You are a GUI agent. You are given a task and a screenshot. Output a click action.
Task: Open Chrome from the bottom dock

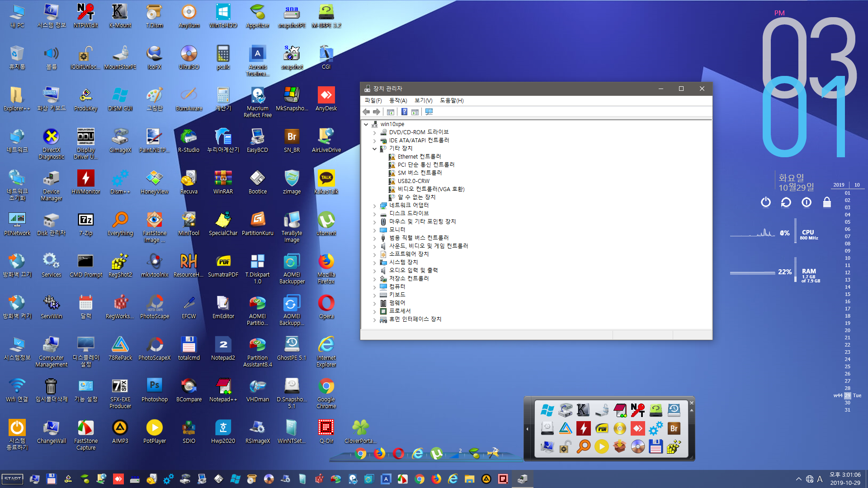(x=360, y=453)
